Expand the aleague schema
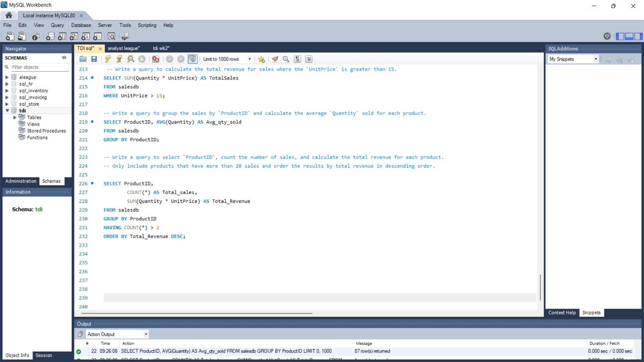 [x=7, y=77]
